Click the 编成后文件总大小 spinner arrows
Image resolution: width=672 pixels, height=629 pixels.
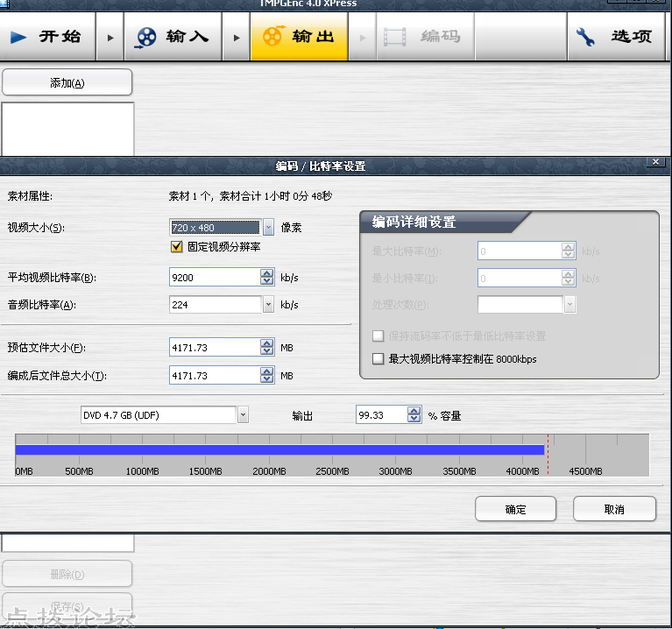click(x=267, y=375)
